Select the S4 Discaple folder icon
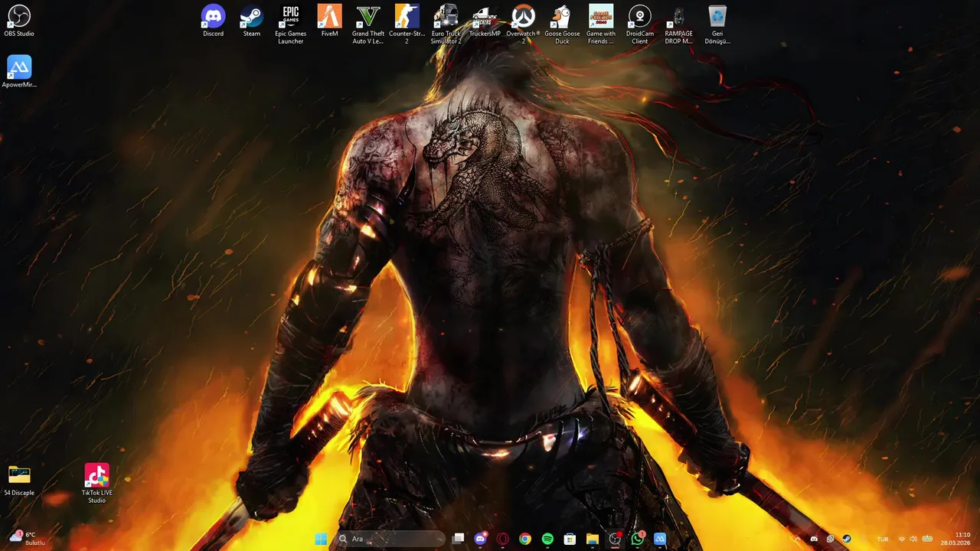The image size is (980, 551). pyautogui.click(x=19, y=481)
